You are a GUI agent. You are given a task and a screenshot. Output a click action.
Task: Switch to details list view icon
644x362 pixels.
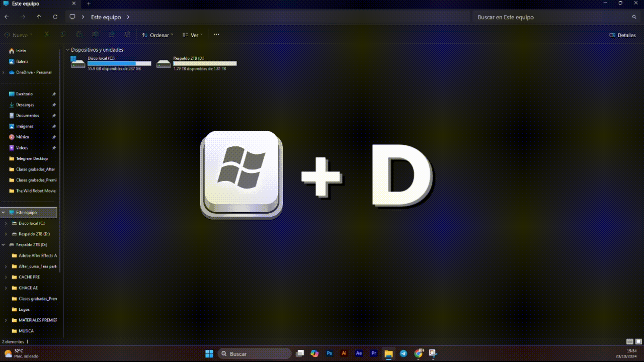[x=629, y=341]
